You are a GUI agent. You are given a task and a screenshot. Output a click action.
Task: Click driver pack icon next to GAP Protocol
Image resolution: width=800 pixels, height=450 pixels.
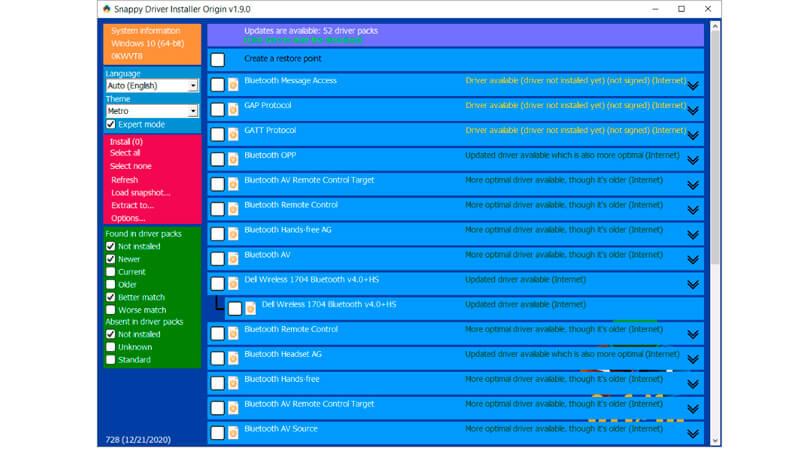click(x=233, y=109)
